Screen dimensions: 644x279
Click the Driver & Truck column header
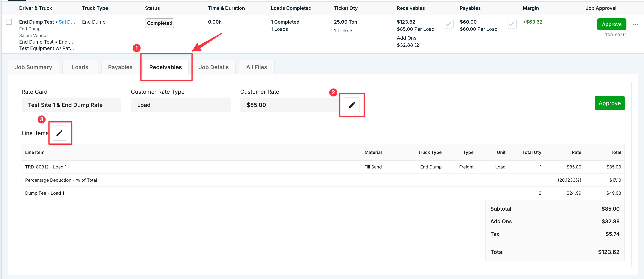click(x=36, y=8)
